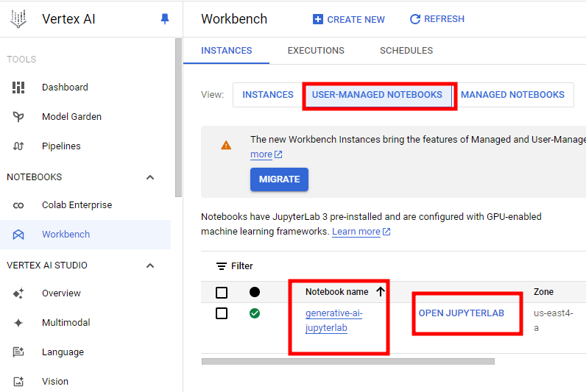The width and height of the screenshot is (586, 392).
Task: Click the Colab Enterprise CO icon
Action: tap(18, 205)
